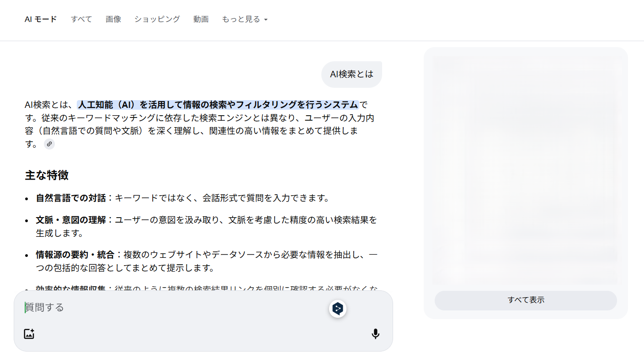Open the すべて tab
Viewport: 644px width, 363px height.
81,19
